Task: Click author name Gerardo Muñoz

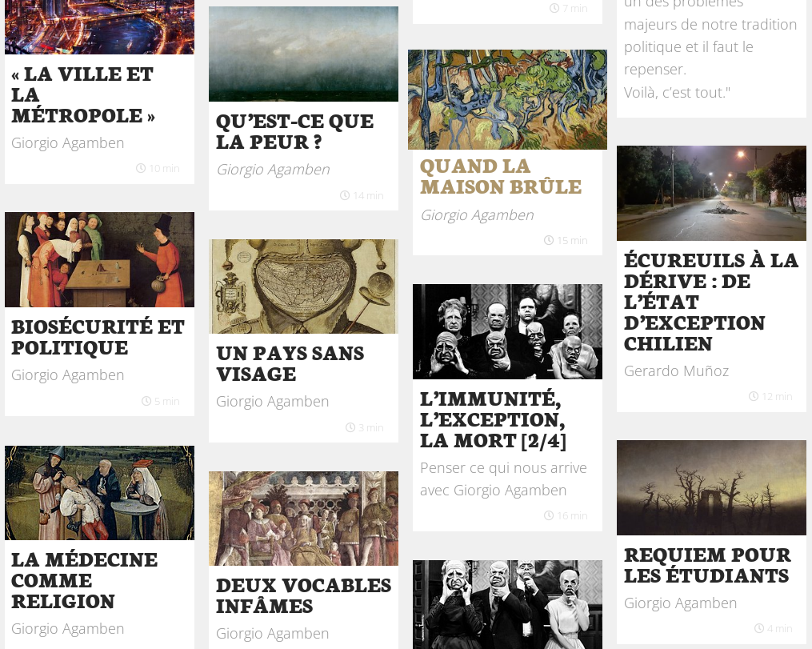Action: pos(676,371)
